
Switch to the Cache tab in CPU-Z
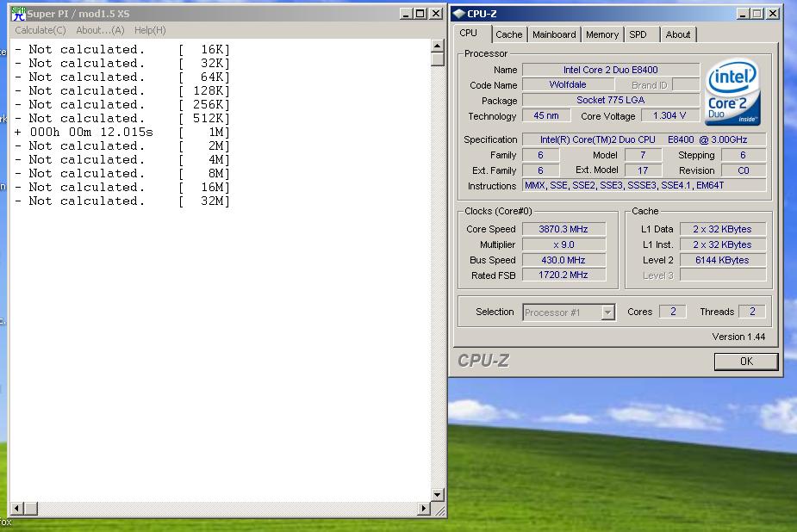pos(509,34)
